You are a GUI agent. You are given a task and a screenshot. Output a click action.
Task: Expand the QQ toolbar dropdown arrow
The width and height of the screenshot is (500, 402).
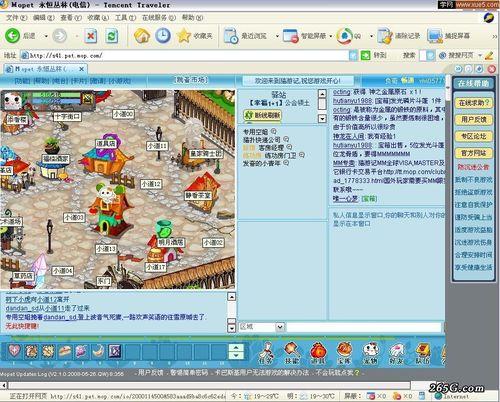coord(371,36)
